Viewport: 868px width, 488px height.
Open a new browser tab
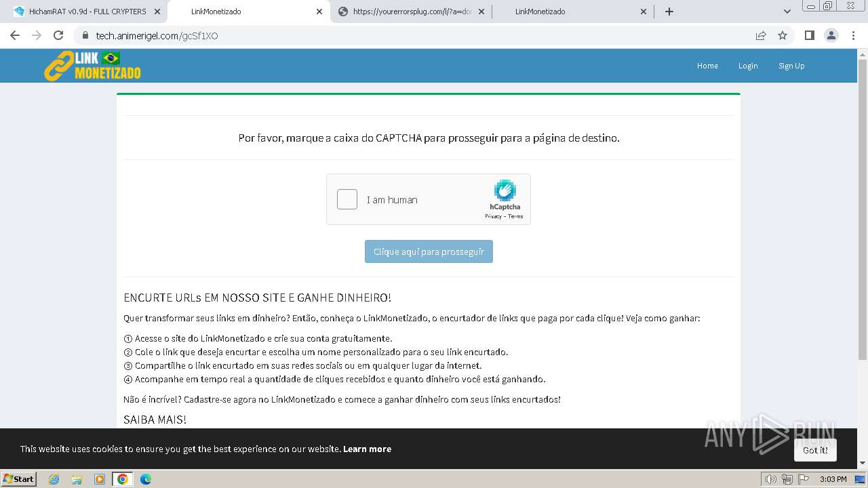pos(669,12)
